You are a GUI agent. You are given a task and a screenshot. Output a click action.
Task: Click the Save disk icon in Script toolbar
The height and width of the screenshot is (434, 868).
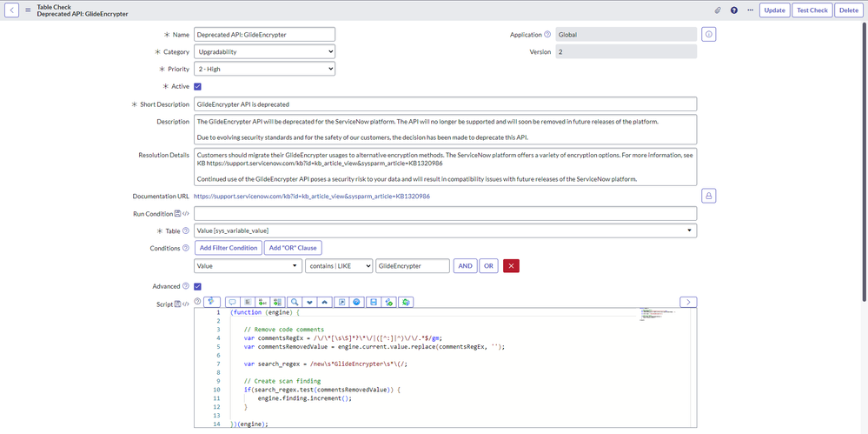pyautogui.click(x=374, y=302)
